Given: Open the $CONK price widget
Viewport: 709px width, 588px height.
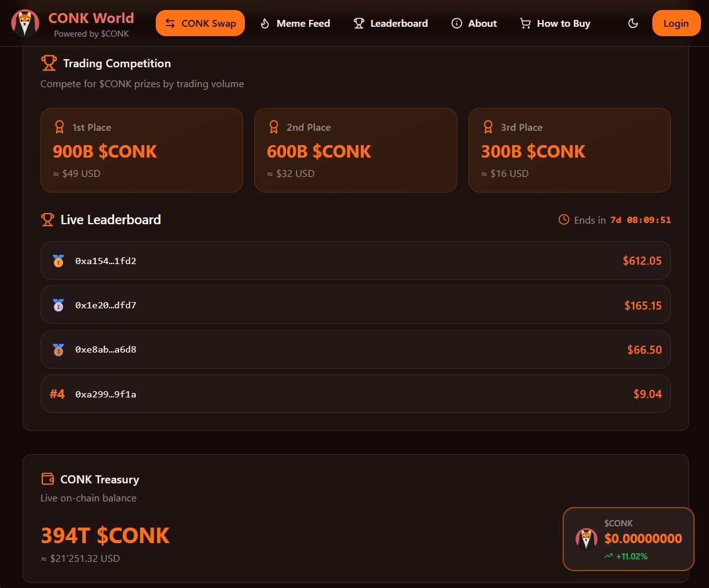Looking at the screenshot, I should (x=629, y=539).
